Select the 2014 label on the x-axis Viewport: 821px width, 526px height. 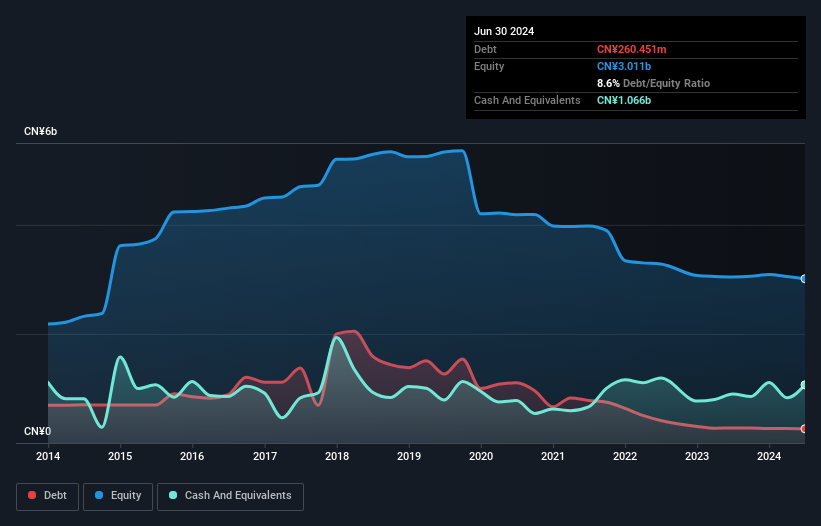pyautogui.click(x=48, y=457)
